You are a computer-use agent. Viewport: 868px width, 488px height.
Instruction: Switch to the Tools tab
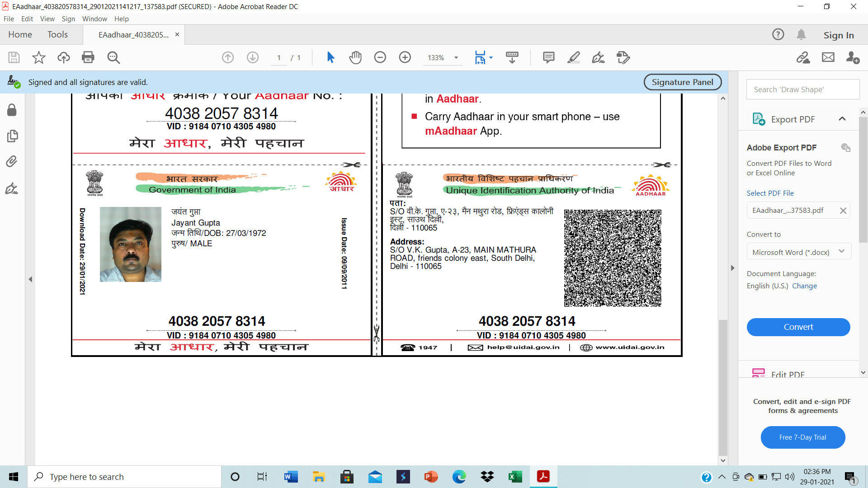pos(57,34)
